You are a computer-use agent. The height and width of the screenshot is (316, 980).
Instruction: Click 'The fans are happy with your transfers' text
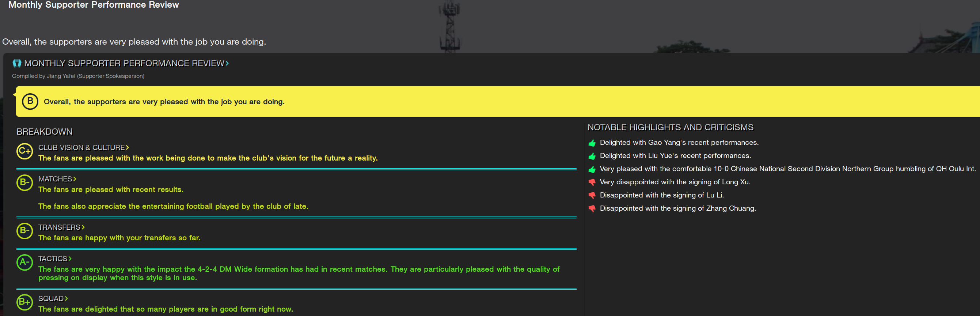pyautogui.click(x=119, y=238)
